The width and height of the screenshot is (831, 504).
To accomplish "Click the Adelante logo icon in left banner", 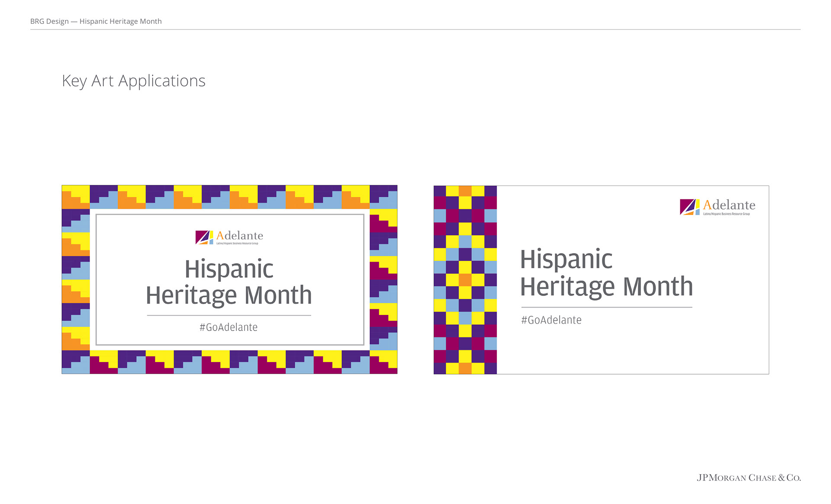I will pyautogui.click(x=204, y=237).
